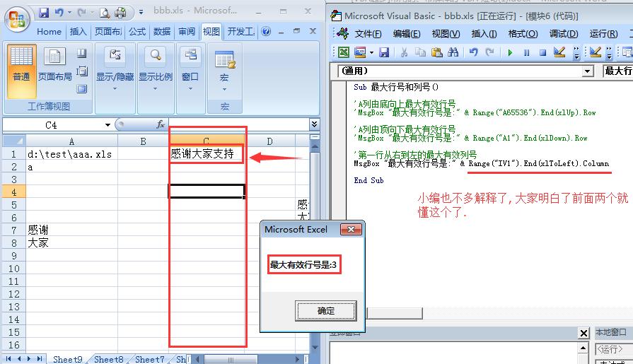Screen dimensions: 633x364
Task: Select the 普通 normal view button
Action: coord(21,71)
